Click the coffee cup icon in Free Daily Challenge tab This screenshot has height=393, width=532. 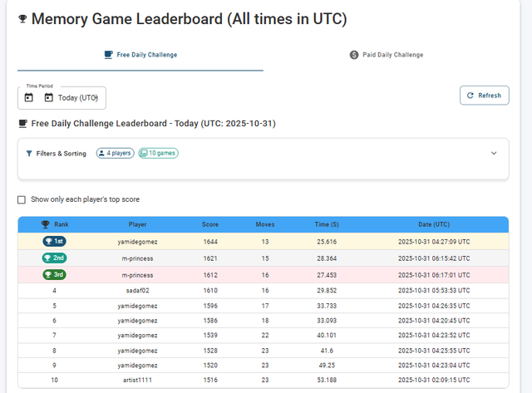109,55
